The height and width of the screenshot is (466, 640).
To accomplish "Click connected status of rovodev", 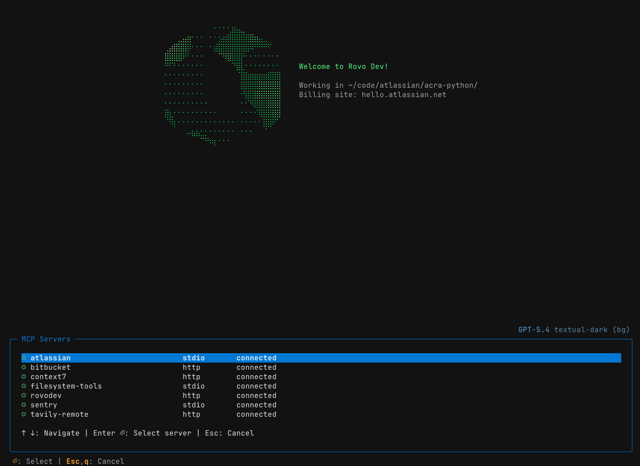I will click(256, 395).
